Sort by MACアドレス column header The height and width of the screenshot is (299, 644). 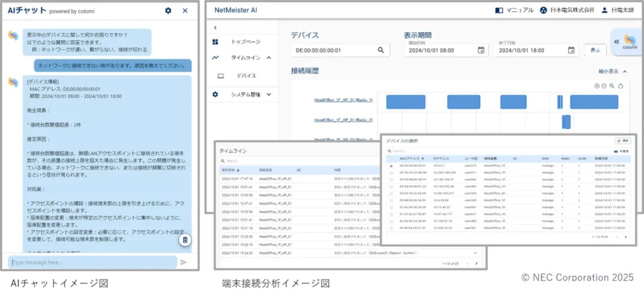[412, 158]
